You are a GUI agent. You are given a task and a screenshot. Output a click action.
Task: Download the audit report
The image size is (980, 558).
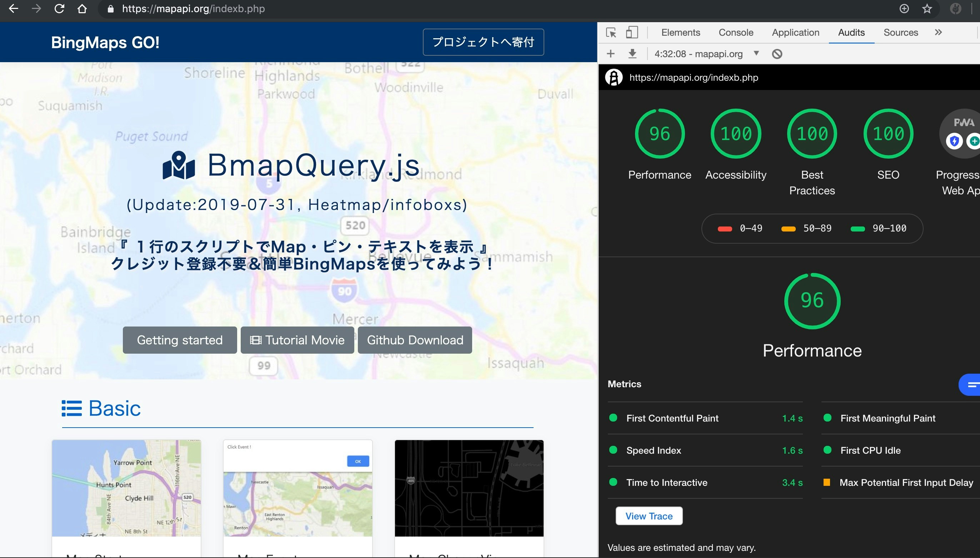click(632, 54)
